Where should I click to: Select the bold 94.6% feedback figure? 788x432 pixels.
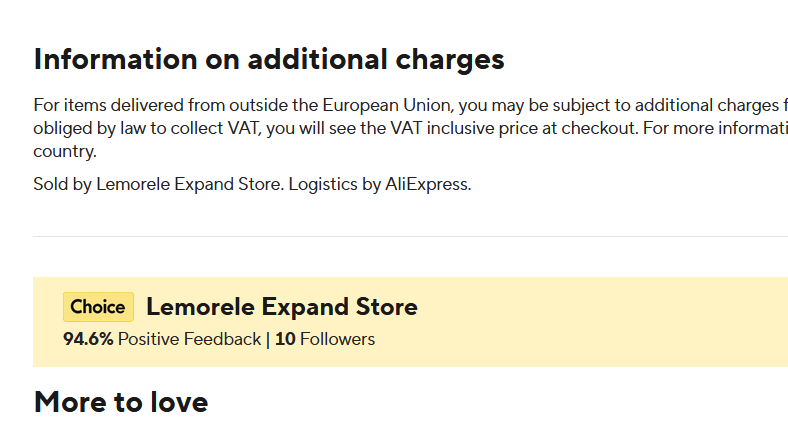(x=88, y=339)
